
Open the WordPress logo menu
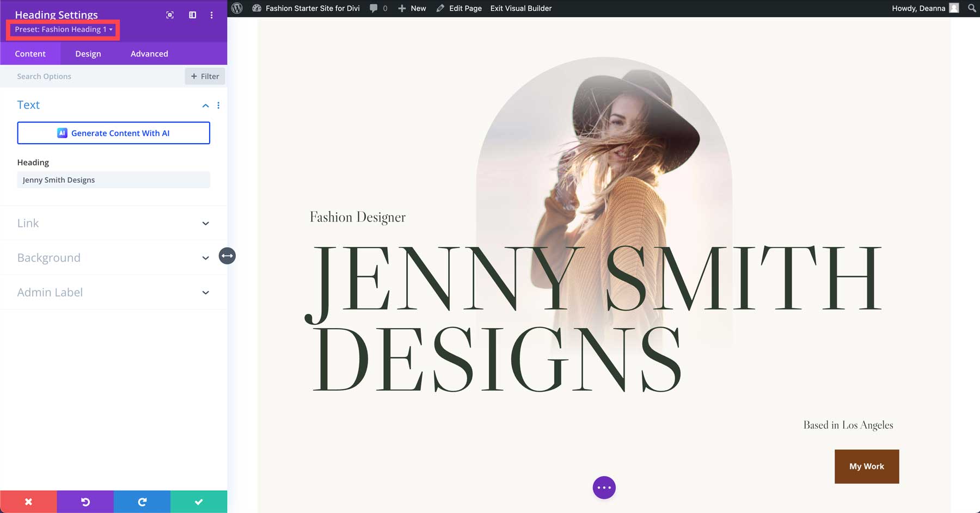(x=236, y=8)
